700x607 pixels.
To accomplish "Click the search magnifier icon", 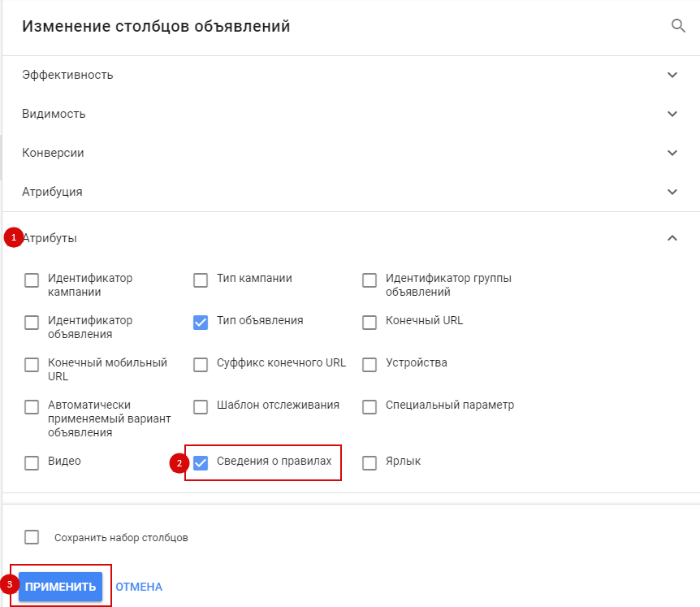I will click(x=678, y=26).
